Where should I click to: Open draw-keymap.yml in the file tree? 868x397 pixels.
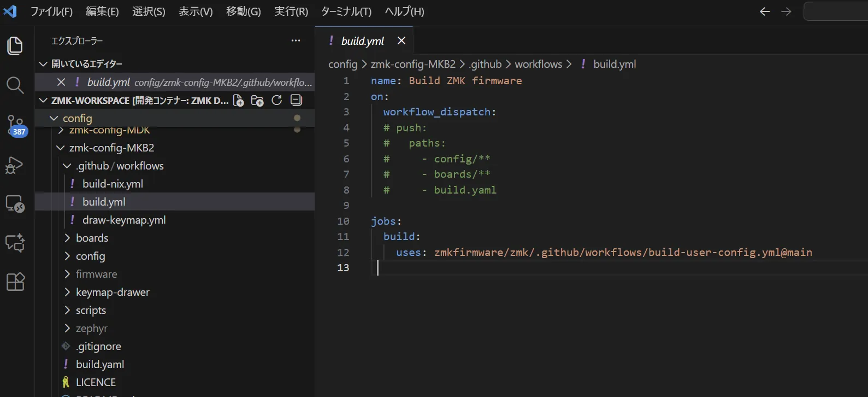[x=123, y=220]
